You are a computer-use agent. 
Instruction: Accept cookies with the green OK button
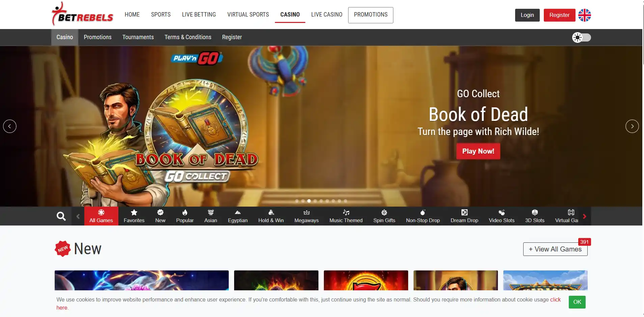(577, 302)
